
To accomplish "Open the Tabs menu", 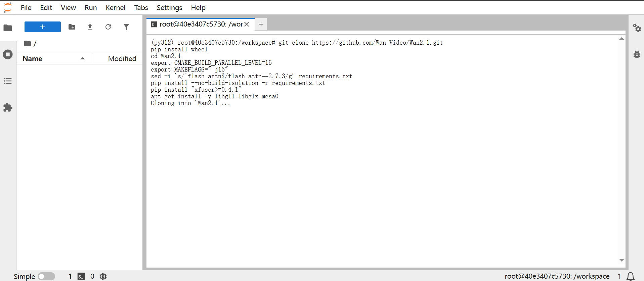I will click(x=141, y=7).
